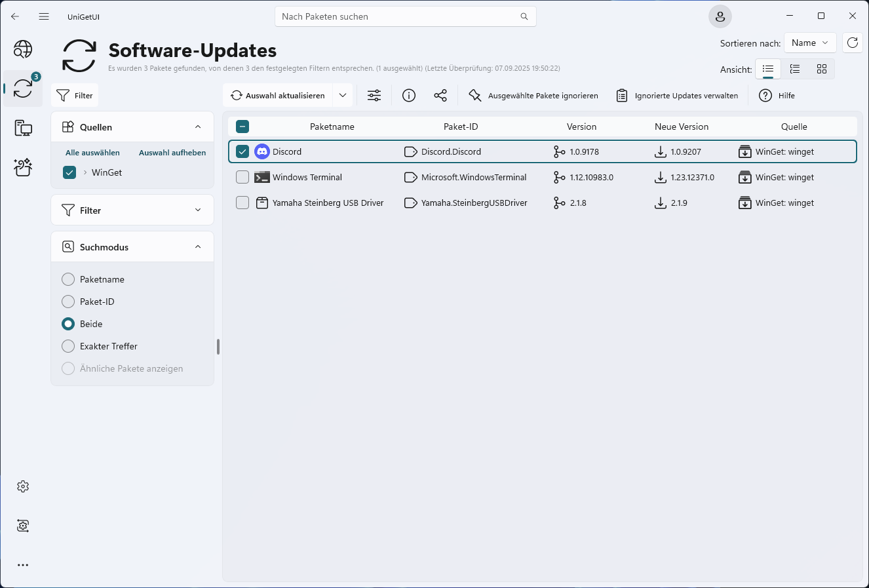Switch to grid icons view layout
Image resolution: width=869 pixels, height=588 pixels.
pos(822,69)
